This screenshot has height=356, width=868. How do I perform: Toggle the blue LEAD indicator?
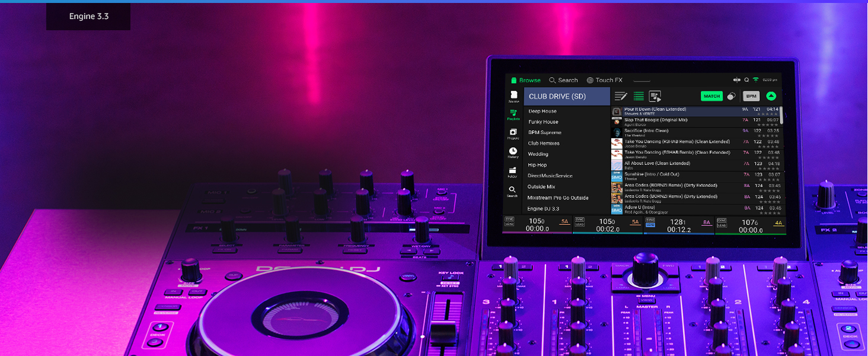[x=650, y=225]
